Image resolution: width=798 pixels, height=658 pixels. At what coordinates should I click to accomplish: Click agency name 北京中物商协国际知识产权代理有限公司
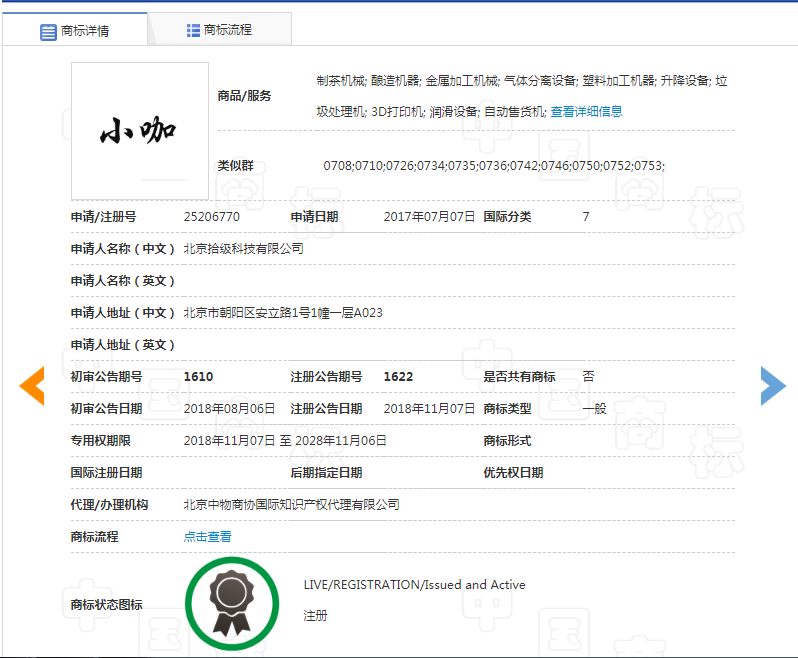[x=291, y=505]
